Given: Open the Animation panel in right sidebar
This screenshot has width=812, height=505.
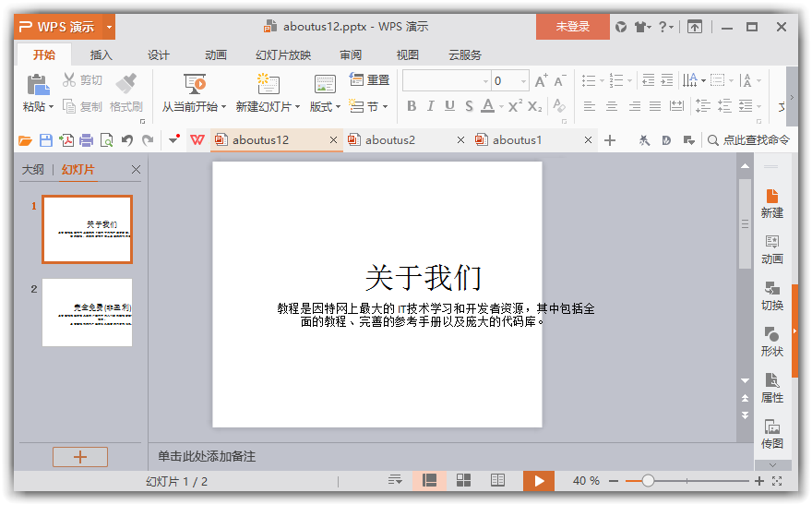Looking at the screenshot, I should tap(771, 249).
